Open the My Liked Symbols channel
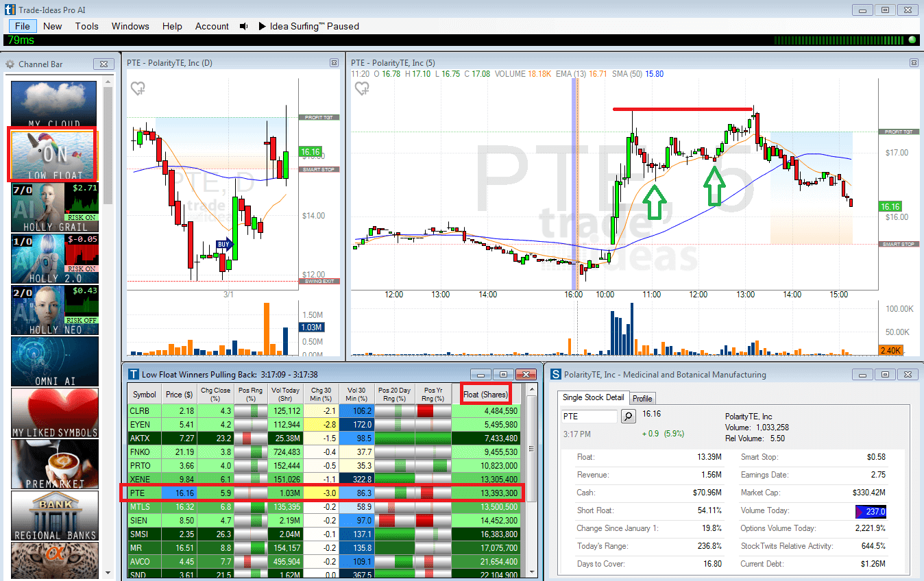924x581 pixels. pos(54,412)
